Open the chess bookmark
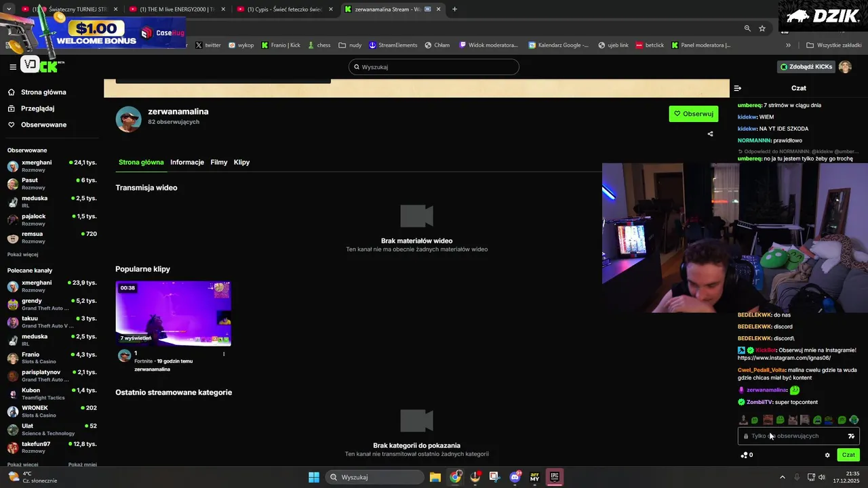The width and height of the screenshot is (868, 488). (x=319, y=45)
